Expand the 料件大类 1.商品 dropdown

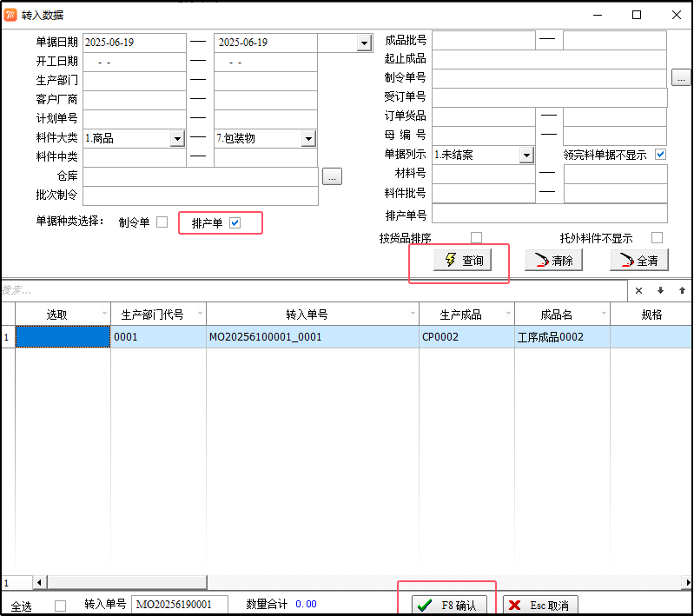pos(177,138)
